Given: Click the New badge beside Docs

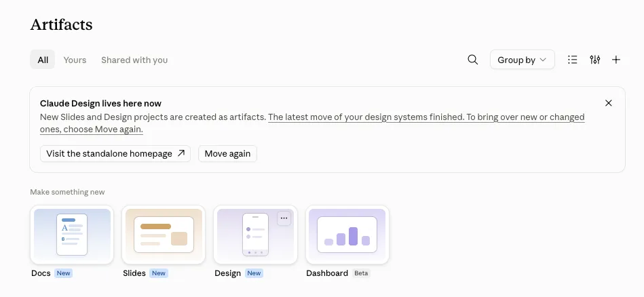Looking at the screenshot, I should click(x=63, y=273).
